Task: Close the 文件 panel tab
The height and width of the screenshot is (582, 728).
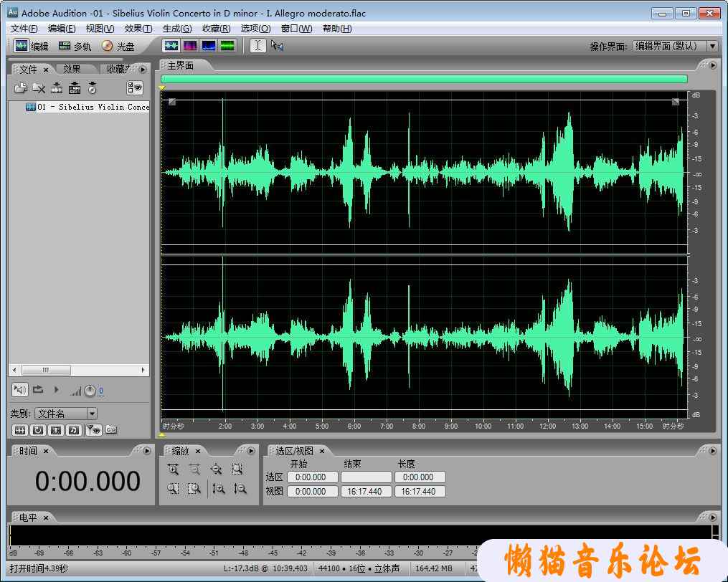Action: click(46, 70)
